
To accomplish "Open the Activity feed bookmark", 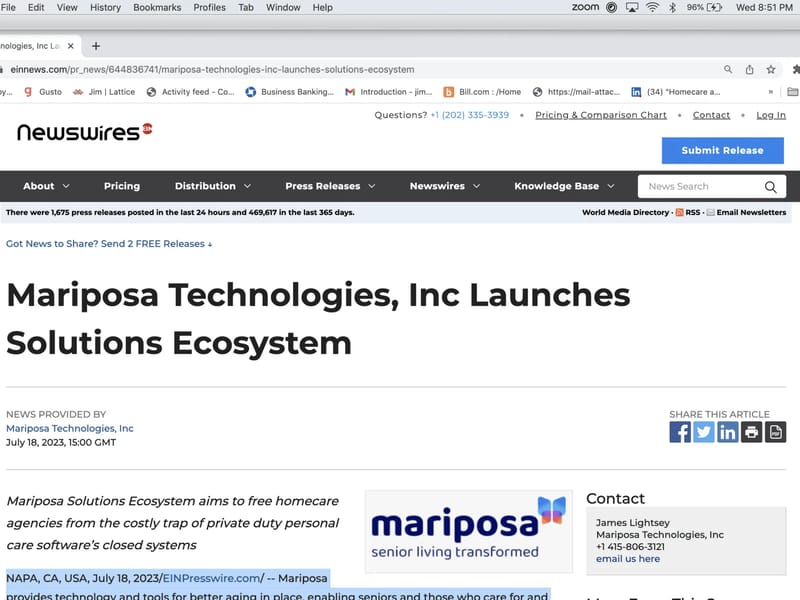I will tap(190, 92).
